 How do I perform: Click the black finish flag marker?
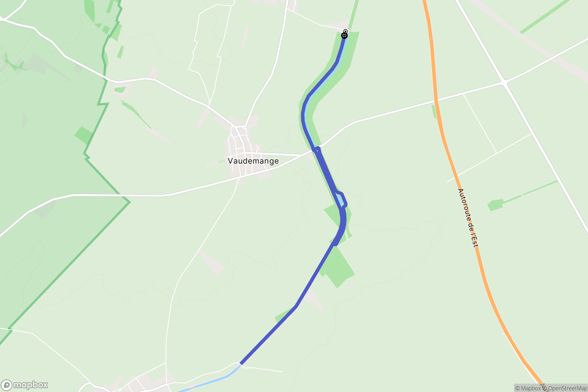coord(344,36)
